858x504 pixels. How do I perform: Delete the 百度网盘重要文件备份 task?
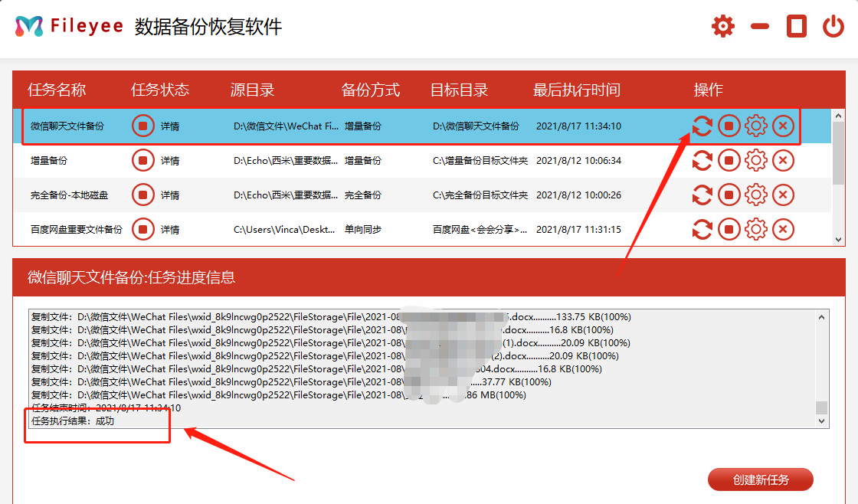click(x=782, y=229)
